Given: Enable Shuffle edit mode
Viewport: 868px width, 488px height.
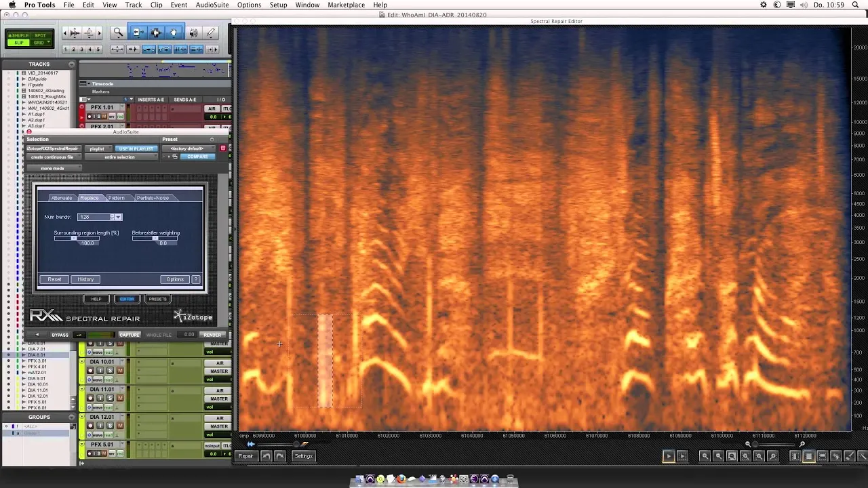Looking at the screenshot, I should (19, 35).
